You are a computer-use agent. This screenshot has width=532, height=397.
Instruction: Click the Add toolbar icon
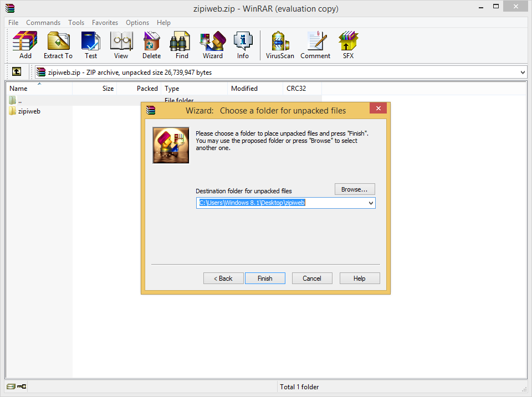[x=25, y=45]
